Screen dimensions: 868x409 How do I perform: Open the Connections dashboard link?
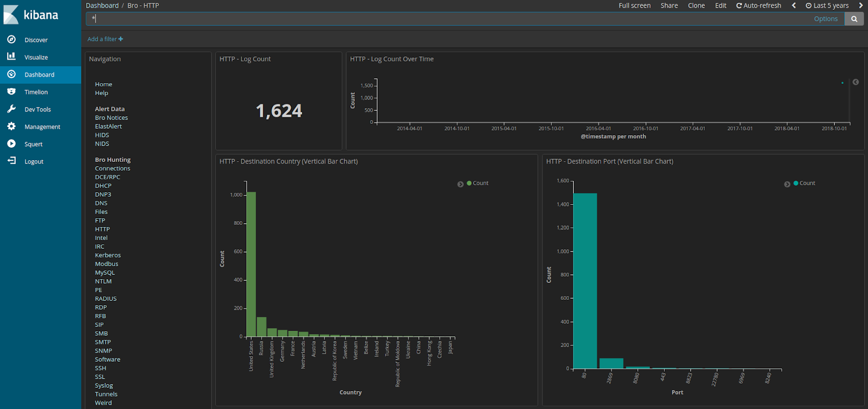(112, 168)
